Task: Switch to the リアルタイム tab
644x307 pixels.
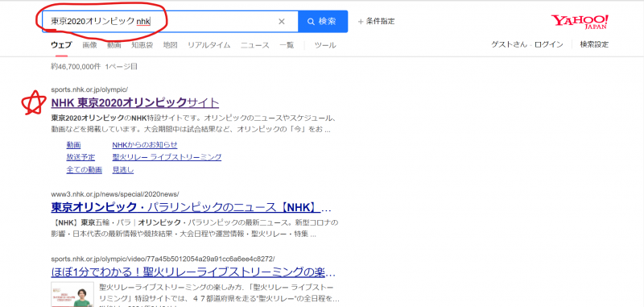Action: pos(209,45)
